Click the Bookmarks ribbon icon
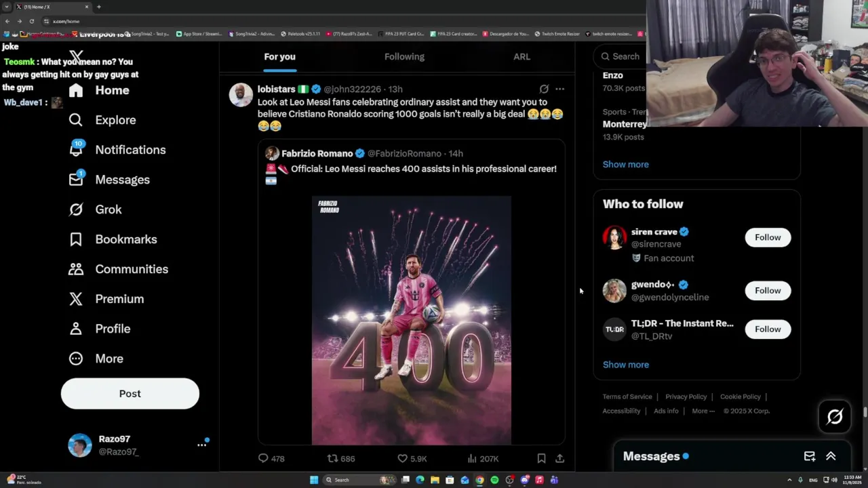Viewport: 868px width, 488px height. (x=76, y=239)
